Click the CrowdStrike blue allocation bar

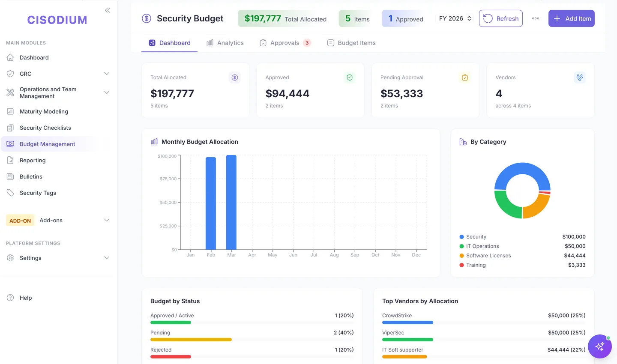[x=407, y=322]
